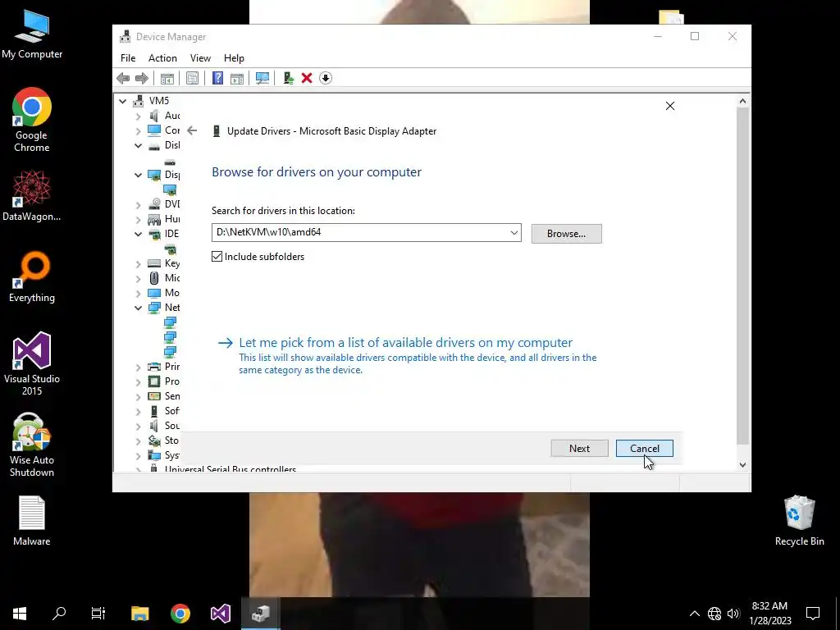Select the My Computer desktop icon
The width and height of the screenshot is (840, 630).
(x=32, y=34)
